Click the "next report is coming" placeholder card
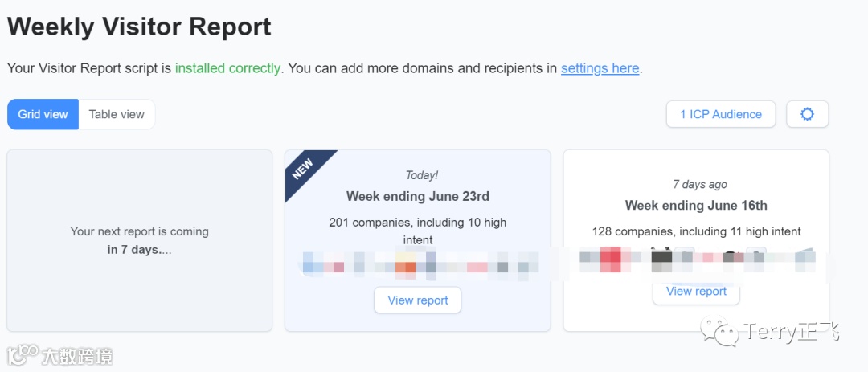 click(139, 240)
